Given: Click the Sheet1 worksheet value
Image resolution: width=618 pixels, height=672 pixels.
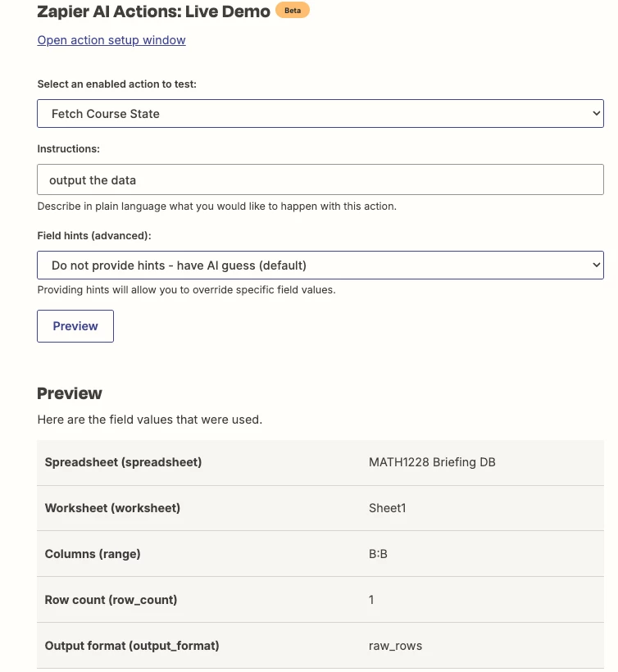Looking at the screenshot, I should (x=387, y=508).
